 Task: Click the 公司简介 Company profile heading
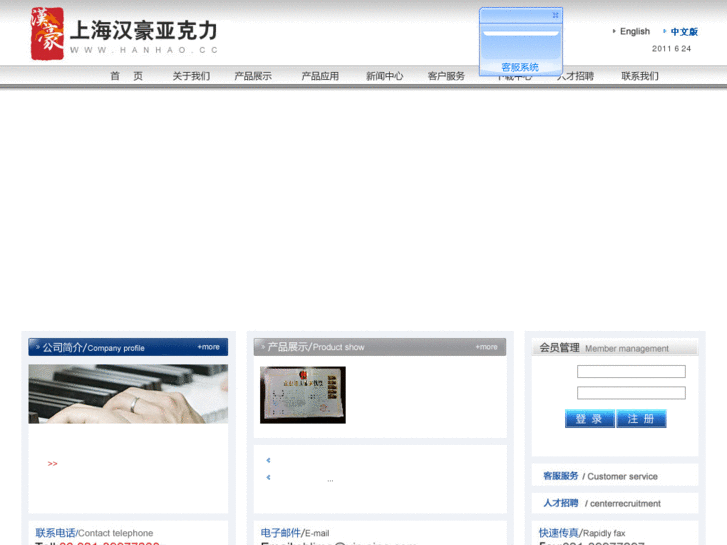click(x=94, y=347)
